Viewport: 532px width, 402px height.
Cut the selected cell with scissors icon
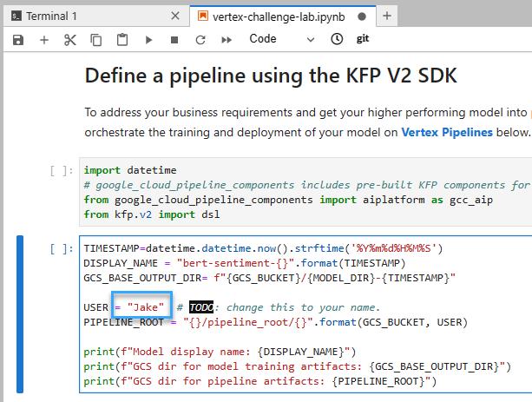(70, 40)
